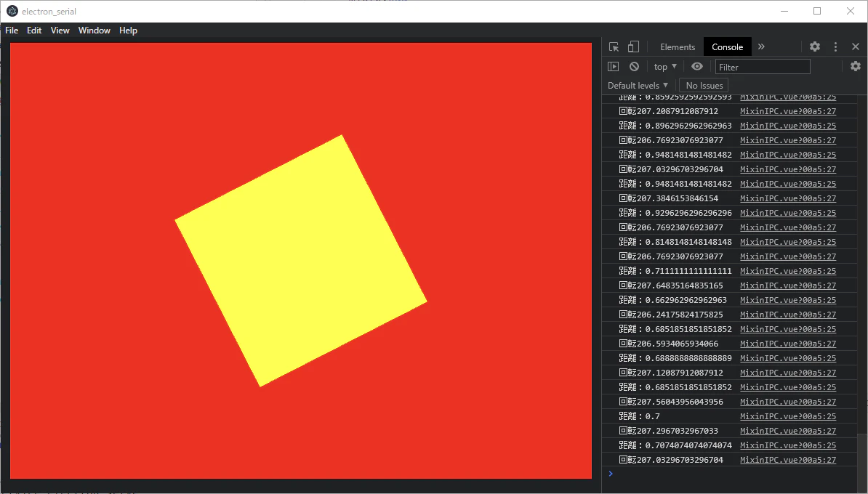Open console settings gear next to Filter
This screenshot has height=494, width=868.
[855, 67]
